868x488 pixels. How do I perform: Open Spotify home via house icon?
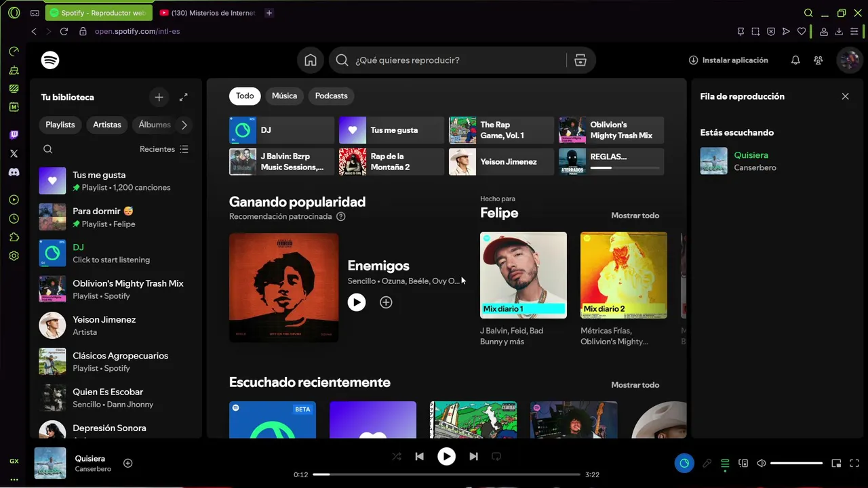311,60
